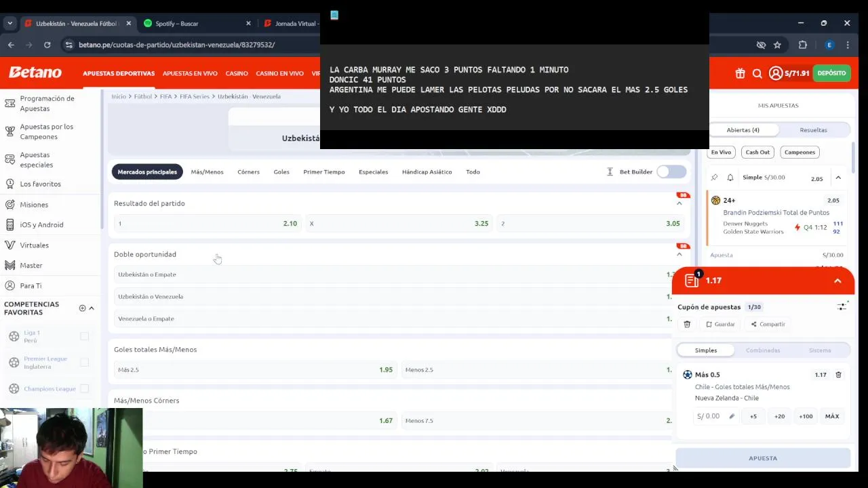Click the MÁX stake button
Screen dimensions: 868x488
pyautogui.click(x=832, y=416)
